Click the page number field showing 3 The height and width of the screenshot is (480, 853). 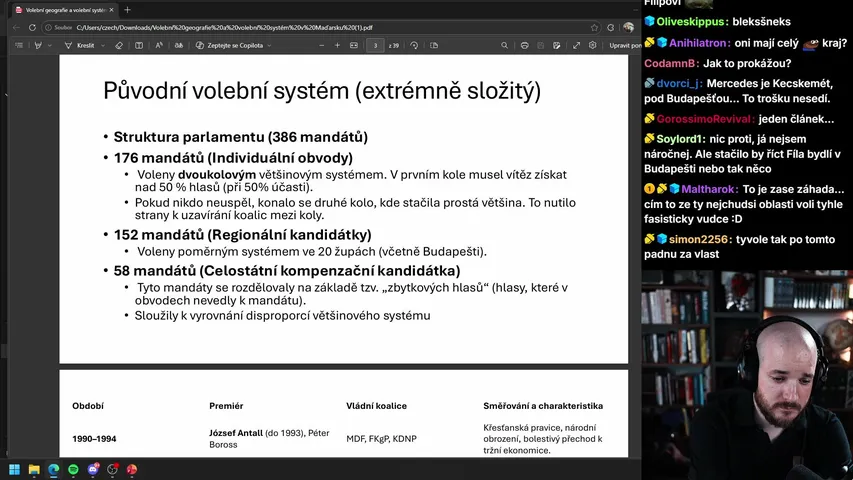(375, 46)
